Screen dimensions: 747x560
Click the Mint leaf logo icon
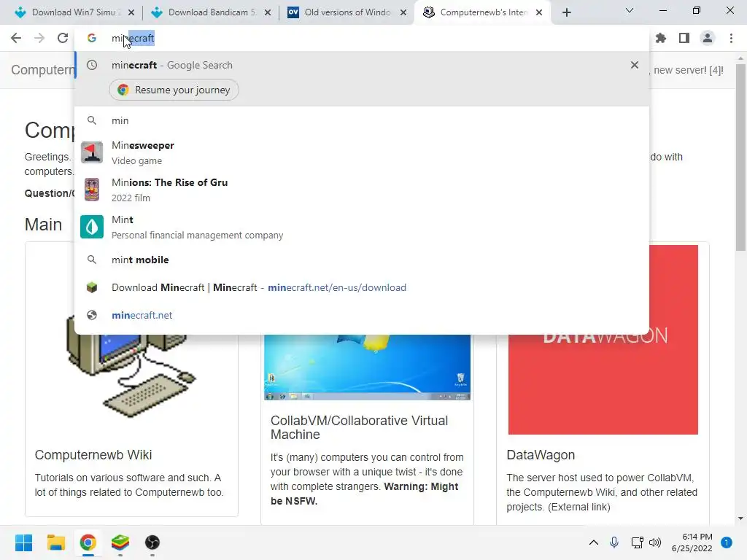tap(92, 227)
